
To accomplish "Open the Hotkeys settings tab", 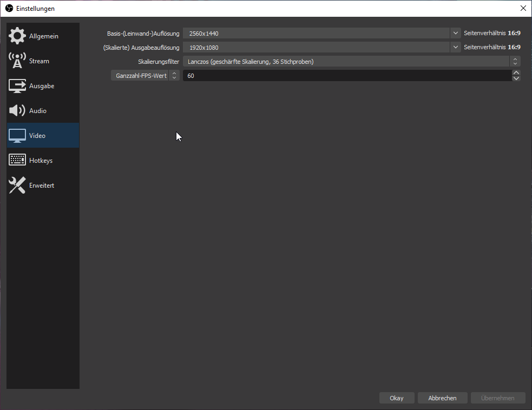I will [x=43, y=160].
